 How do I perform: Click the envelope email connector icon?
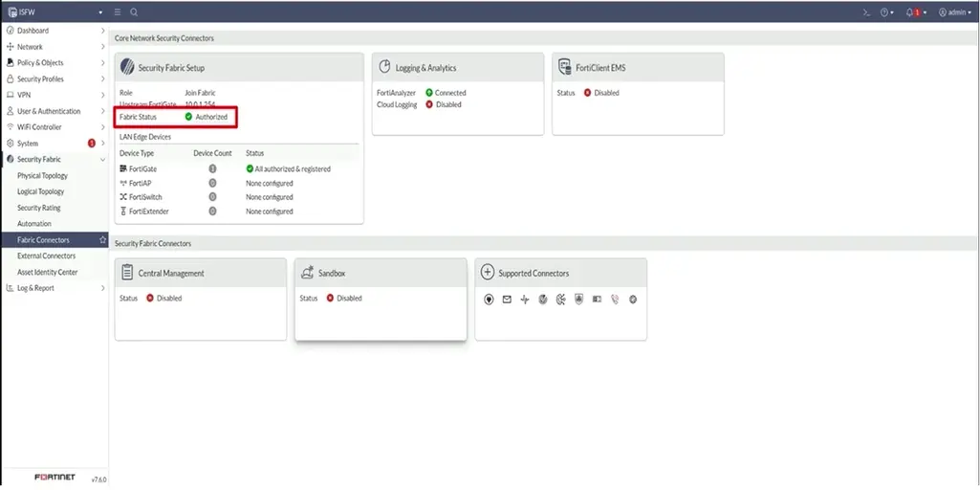(x=507, y=300)
